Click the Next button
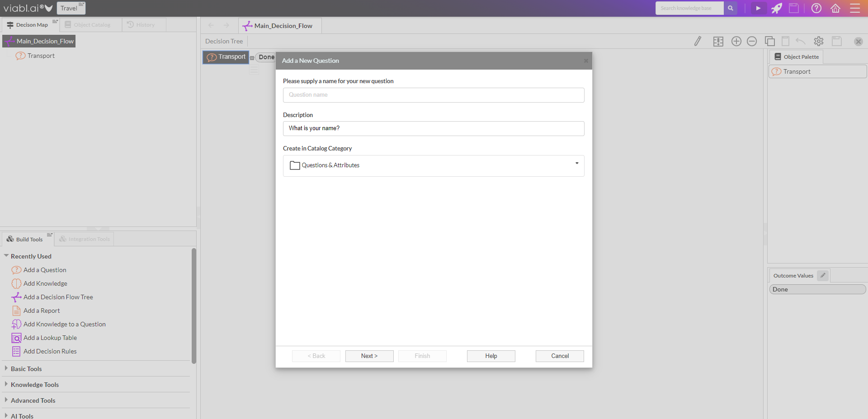The width and height of the screenshot is (868, 419). [369, 356]
